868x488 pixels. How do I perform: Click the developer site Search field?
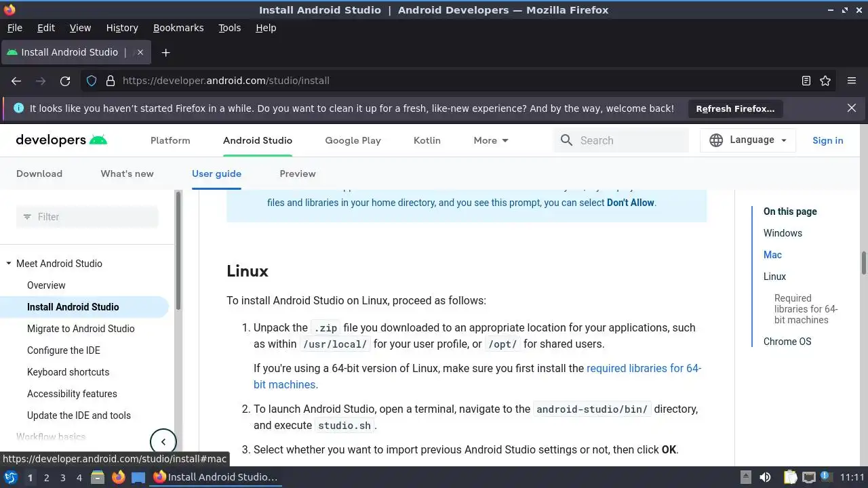point(631,140)
